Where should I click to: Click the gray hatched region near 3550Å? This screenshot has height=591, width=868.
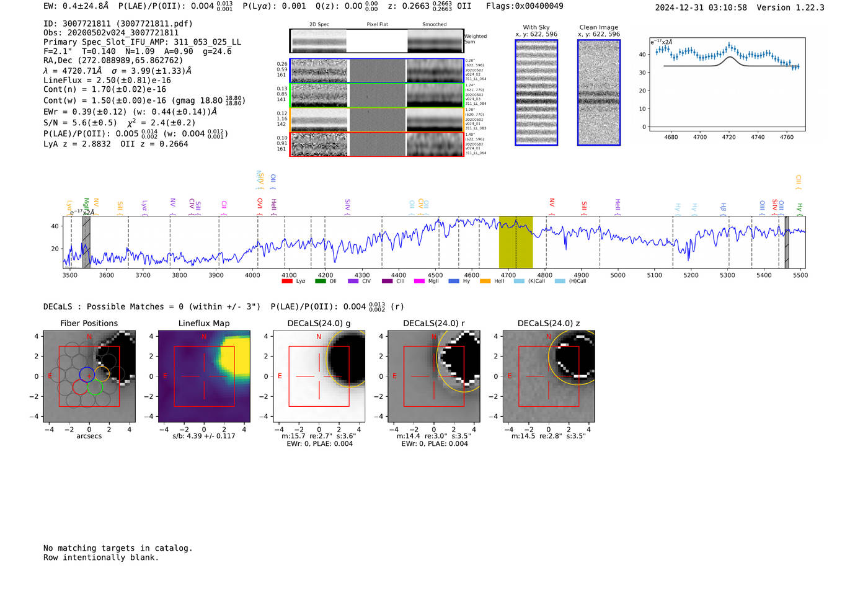(x=87, y=242)
